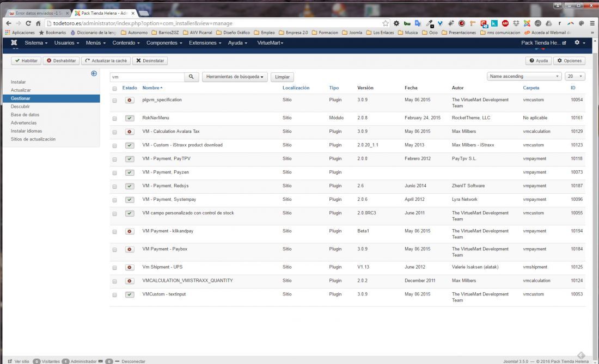The image size is (599, 364).
Task: Toggle status icon for RokNavMenu
Action: [x=130, y=118]
